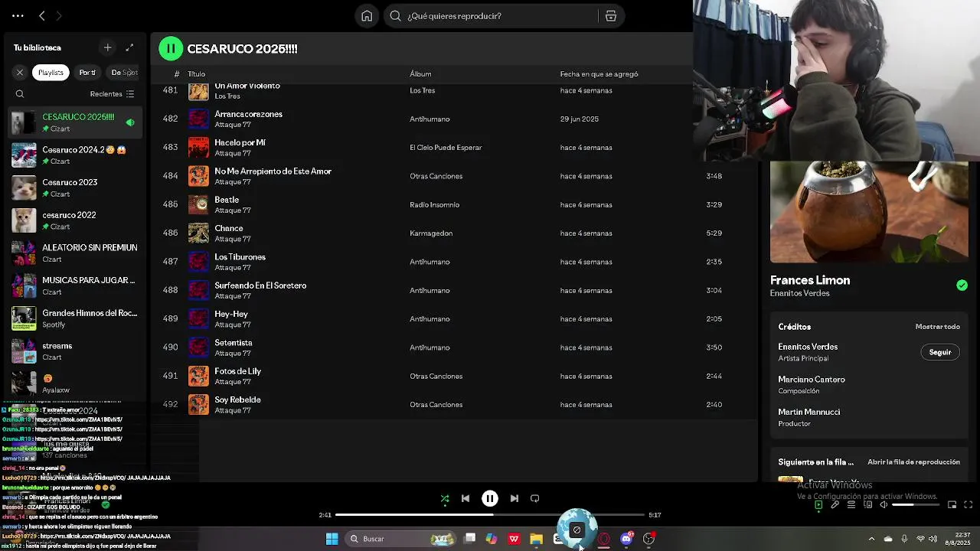Go back with the left arrow

pyautogui.click(x=42, y=15)
